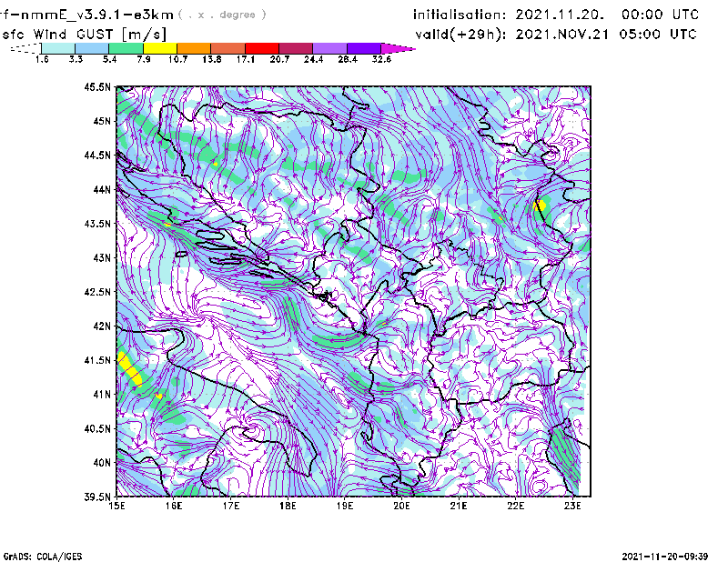
Task: Click the initialisation date 2021.11.20. text
Action: (x=560, y=15)
